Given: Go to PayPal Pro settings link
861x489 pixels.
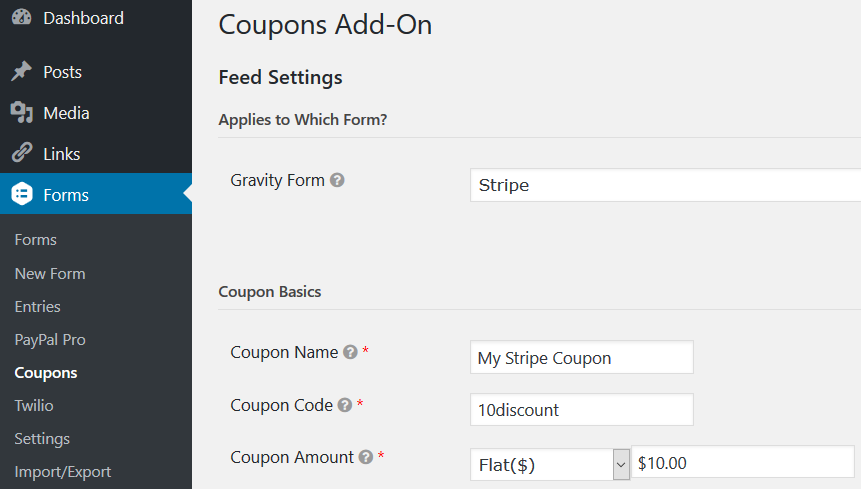Looking at the screenshot, I should point(50,340).
